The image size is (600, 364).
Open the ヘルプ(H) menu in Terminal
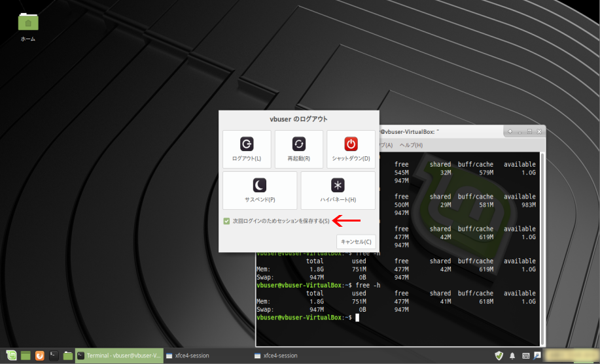point(411,145)
